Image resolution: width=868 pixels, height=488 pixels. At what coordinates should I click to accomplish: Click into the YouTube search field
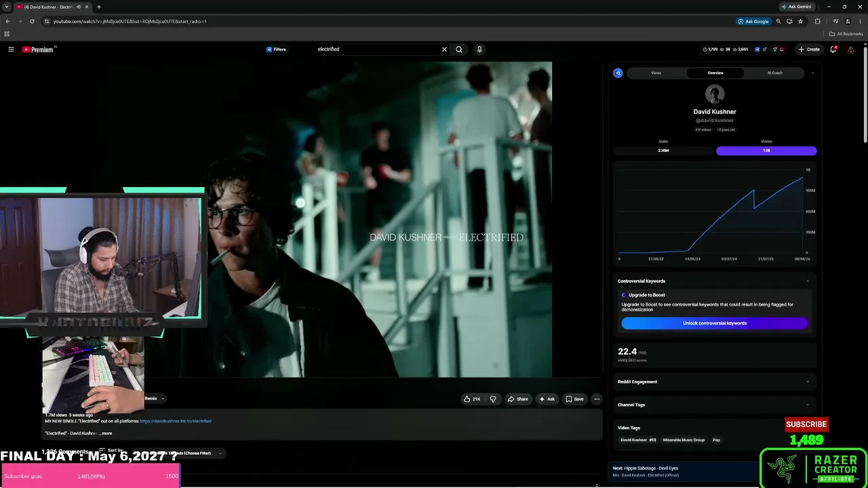pyautogui.click(x=377, y=49)
